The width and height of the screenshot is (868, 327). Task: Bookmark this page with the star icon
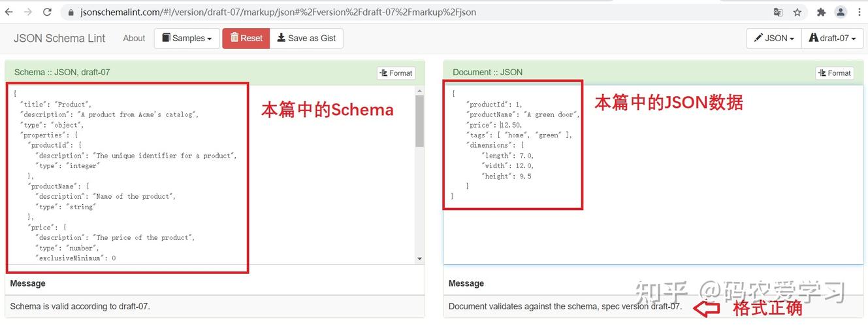pos(797,12)
